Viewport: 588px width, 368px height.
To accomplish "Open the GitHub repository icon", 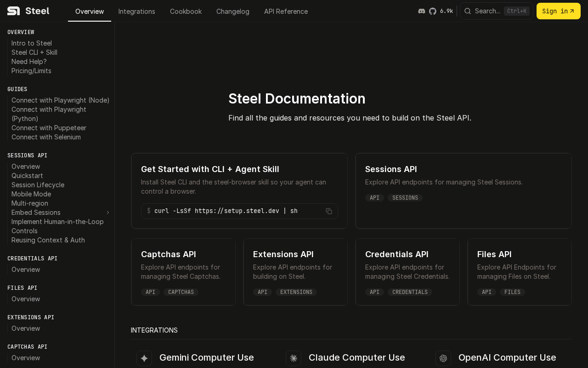I will click(433, 11).
